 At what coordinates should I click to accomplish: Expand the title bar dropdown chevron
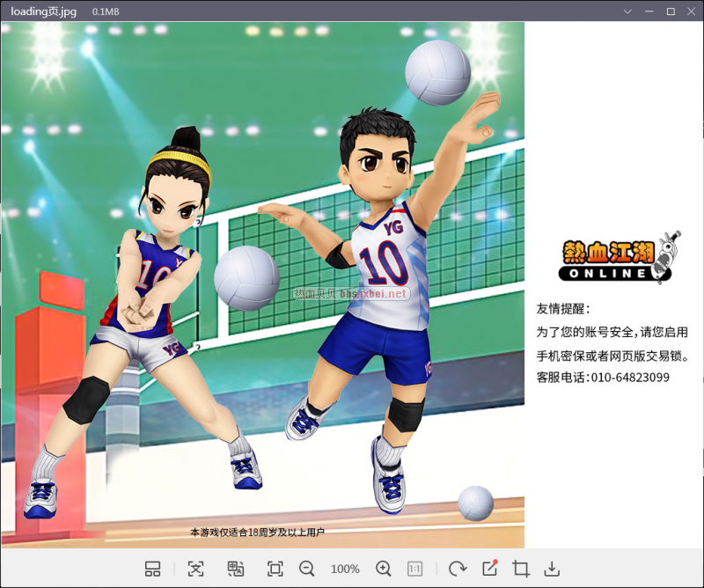(x=627, y=11)
